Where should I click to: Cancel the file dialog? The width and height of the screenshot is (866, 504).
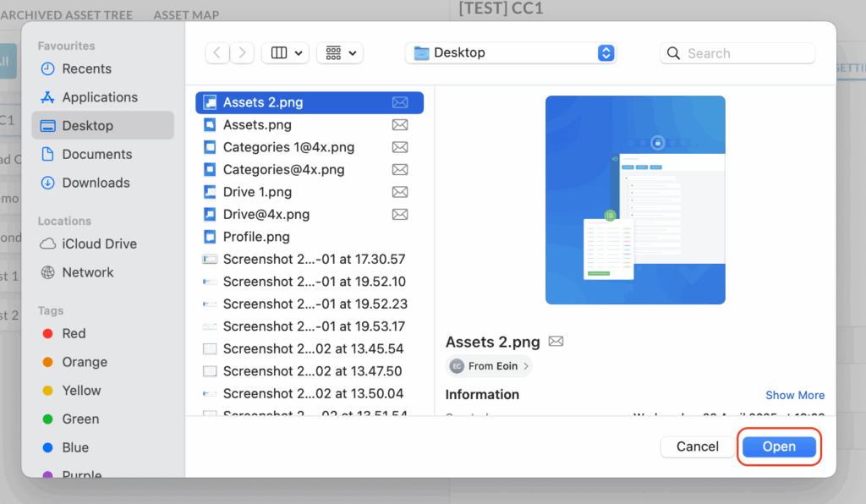pos(697,446)
